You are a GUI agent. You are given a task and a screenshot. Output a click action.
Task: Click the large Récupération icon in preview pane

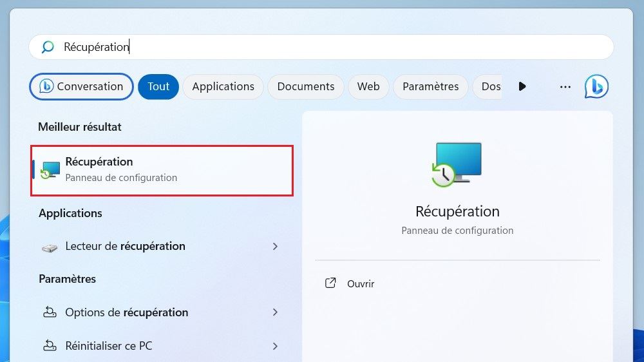(457, 164)
